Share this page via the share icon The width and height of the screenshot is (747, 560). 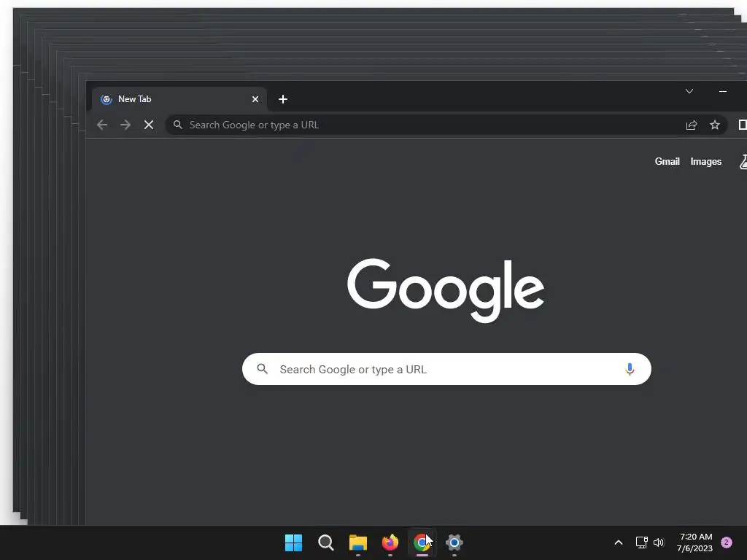tap(692, 125)
